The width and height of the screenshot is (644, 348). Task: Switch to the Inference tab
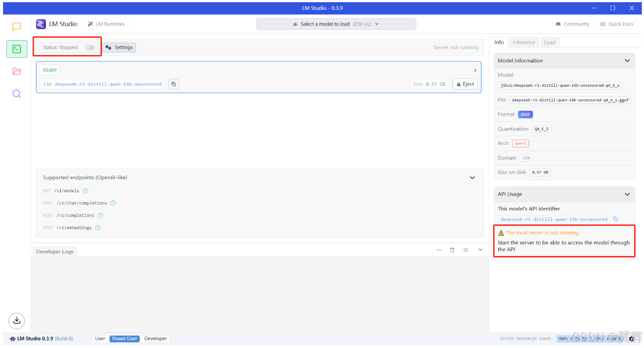click(524, 42)
